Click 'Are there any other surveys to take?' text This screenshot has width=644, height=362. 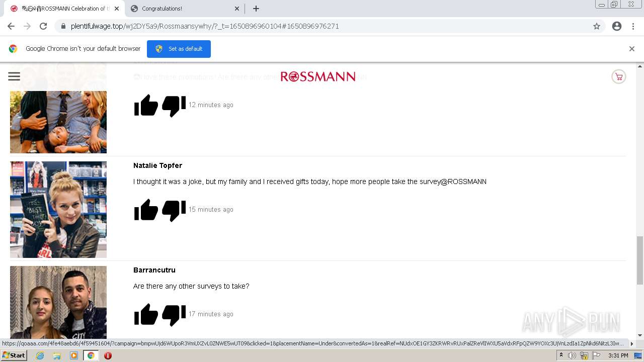tap(191, 286)
